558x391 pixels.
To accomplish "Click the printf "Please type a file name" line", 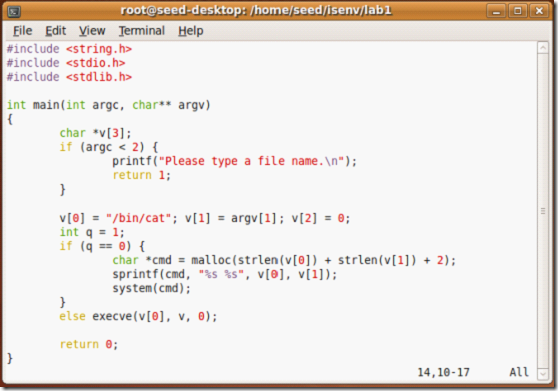I will tap(235, 161).
